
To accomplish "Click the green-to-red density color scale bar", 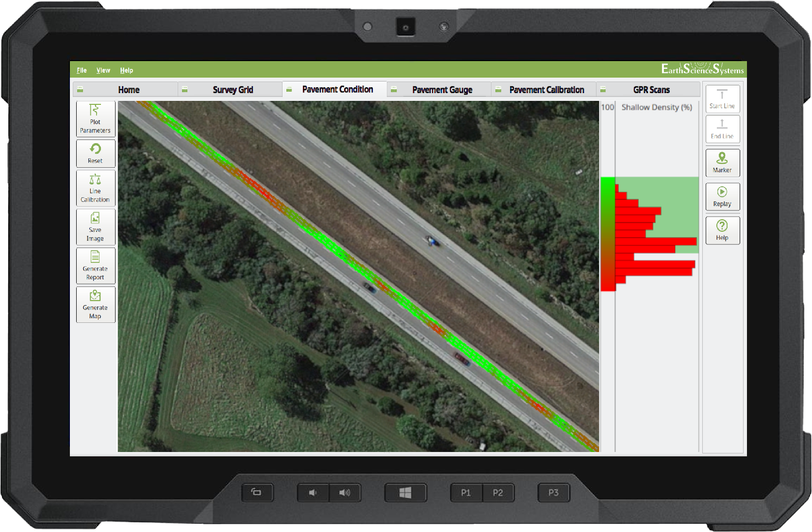I will point(608,234).
